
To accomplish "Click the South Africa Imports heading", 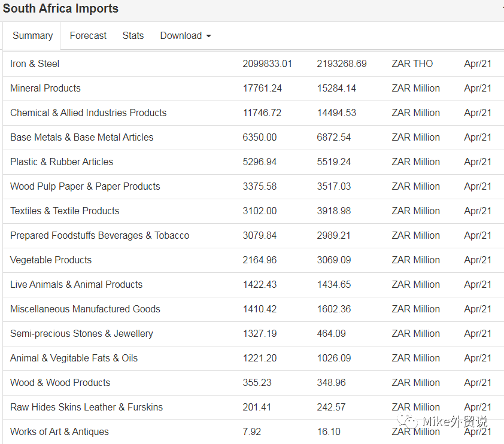I will coord(60,9).
